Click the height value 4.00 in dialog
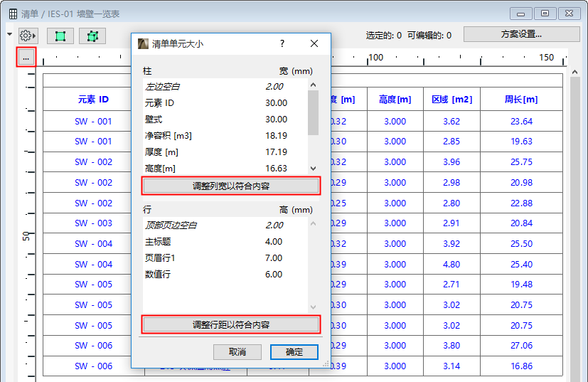 (274, 242)
